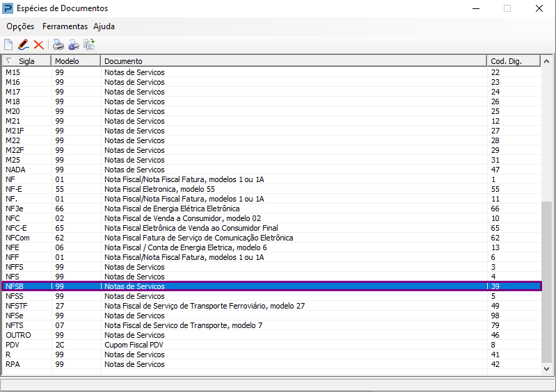Click the blue P application icon in title bar
556x392 pixels.
8,8
